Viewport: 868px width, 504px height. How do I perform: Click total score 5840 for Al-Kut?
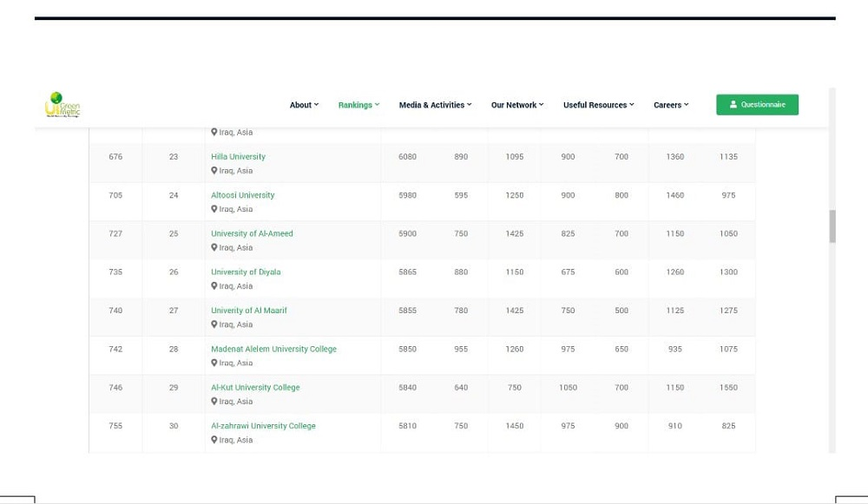[x=407, y=387]
